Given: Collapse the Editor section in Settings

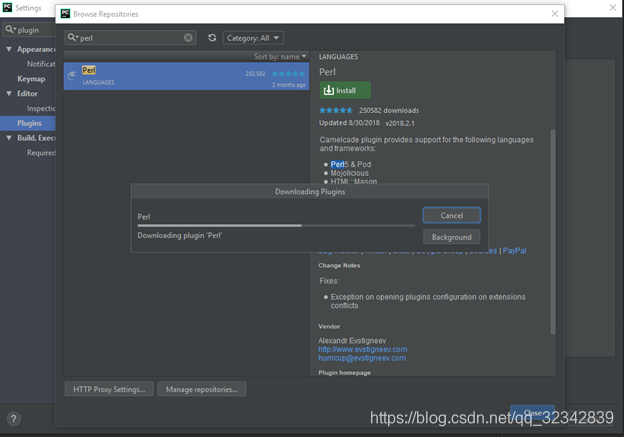Looking at the screenshot, I should pyautogui.click(x=9, y=93).
